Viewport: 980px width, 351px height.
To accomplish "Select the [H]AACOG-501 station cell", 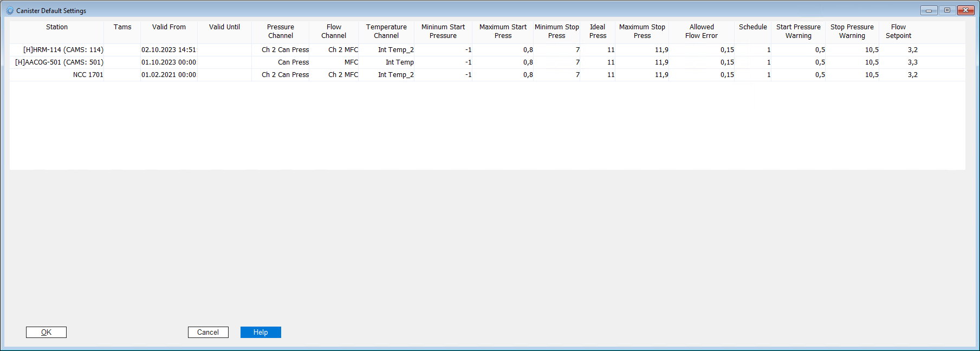I will [x=59, y=62].
